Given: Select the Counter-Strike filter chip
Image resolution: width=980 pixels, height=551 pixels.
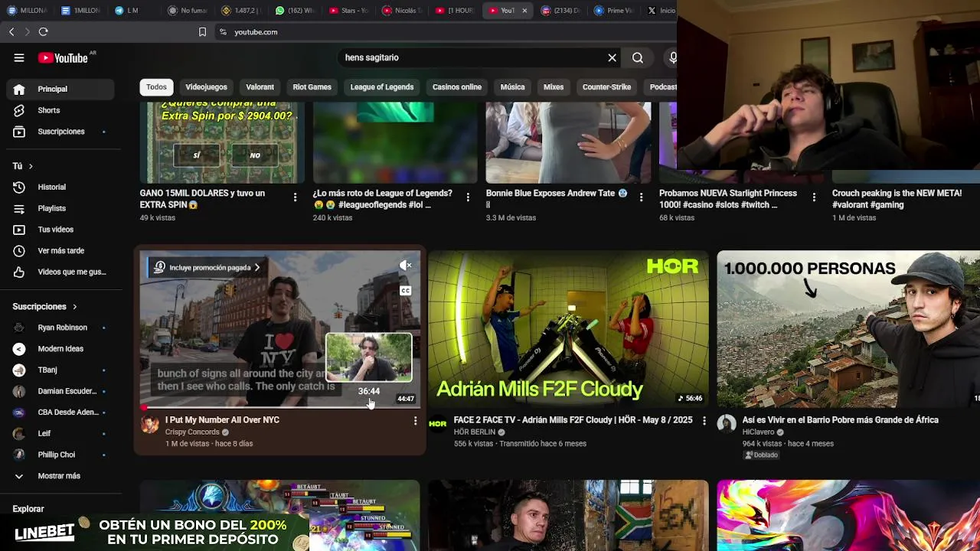Looking at the screenshot, I should [606, 87].
